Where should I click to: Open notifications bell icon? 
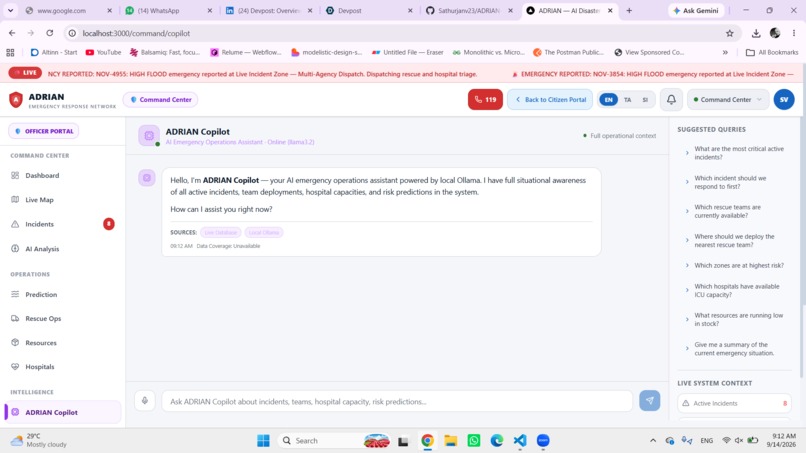click(x=671, y=99)
